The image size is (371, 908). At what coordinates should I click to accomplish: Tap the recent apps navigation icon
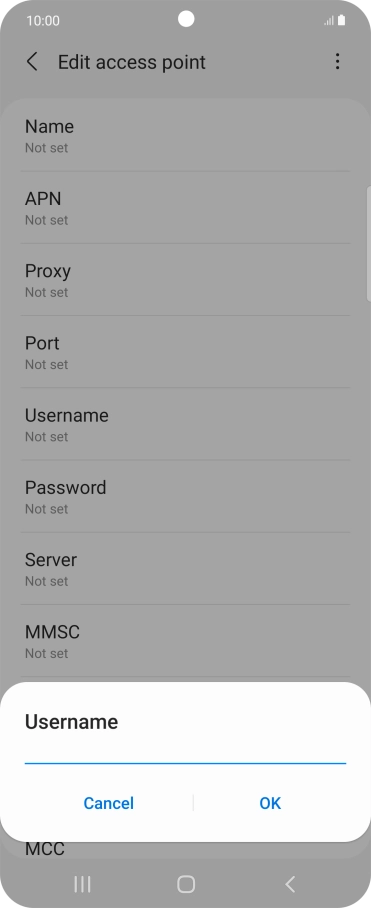[x=82, y=884]
